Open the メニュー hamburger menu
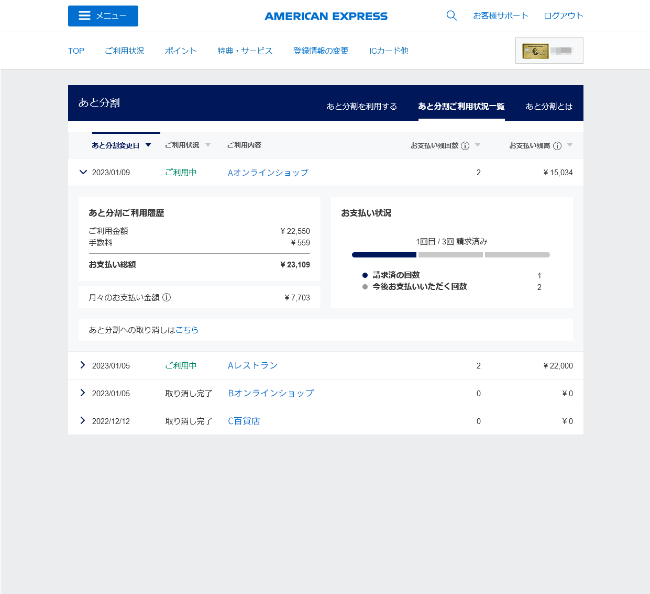The height and width of the screenshot is (594, 650). (103, 16)
